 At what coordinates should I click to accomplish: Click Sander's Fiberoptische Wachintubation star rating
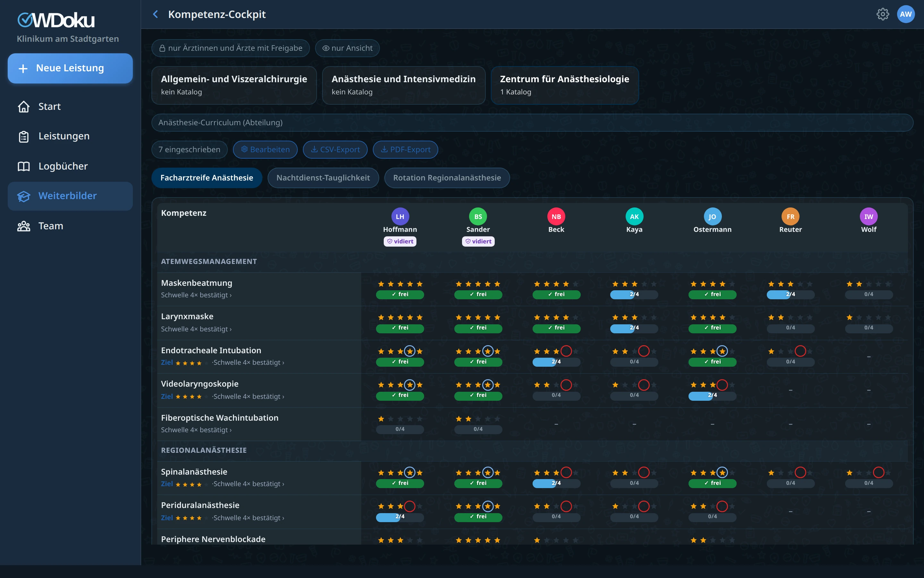(x=478, y=419)
